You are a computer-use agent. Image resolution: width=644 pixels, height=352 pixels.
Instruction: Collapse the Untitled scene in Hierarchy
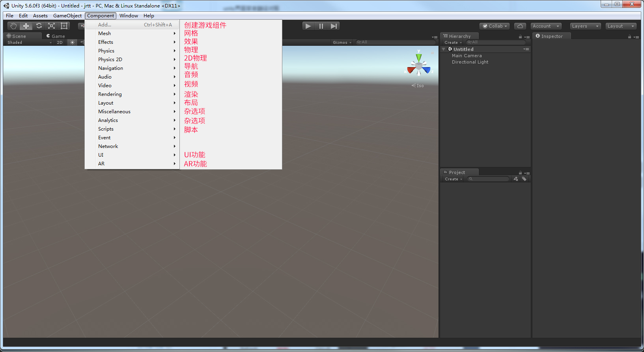(444, 49)
